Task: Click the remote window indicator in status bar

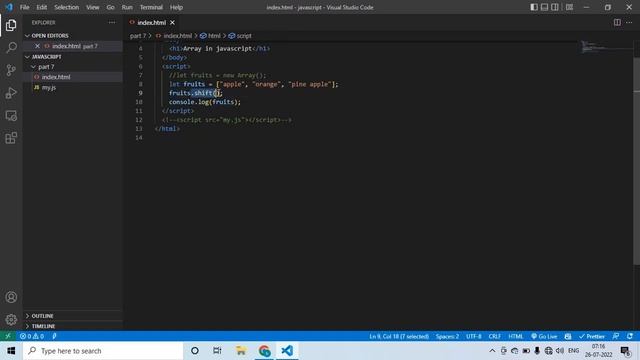Action: click(x=8, y=336)
